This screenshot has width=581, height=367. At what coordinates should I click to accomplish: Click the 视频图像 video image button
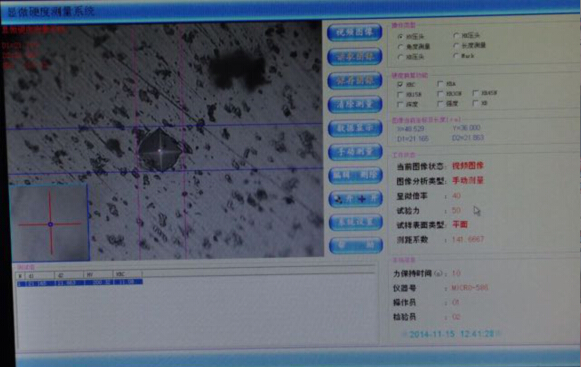(x=355, y=32)
